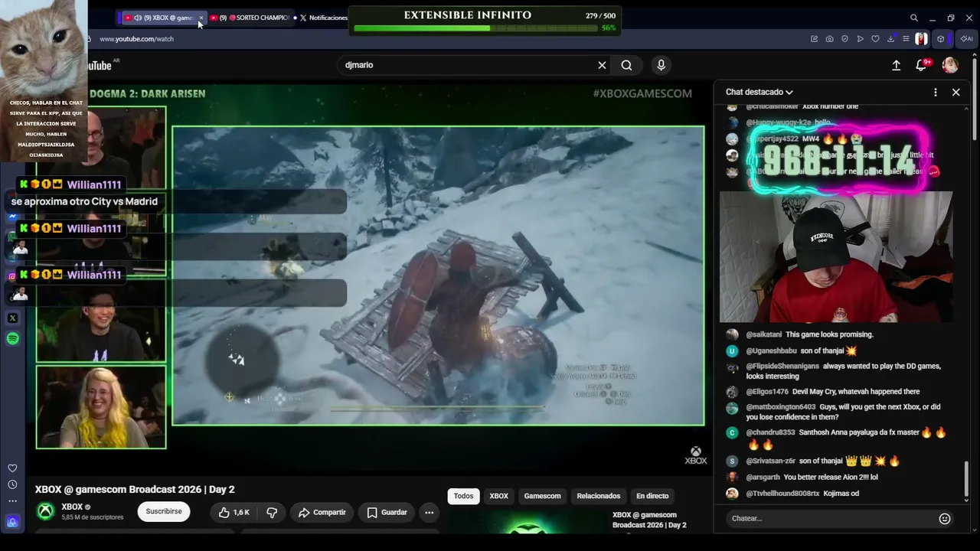Open YouTube notifications bell

(x=921, y=66)
